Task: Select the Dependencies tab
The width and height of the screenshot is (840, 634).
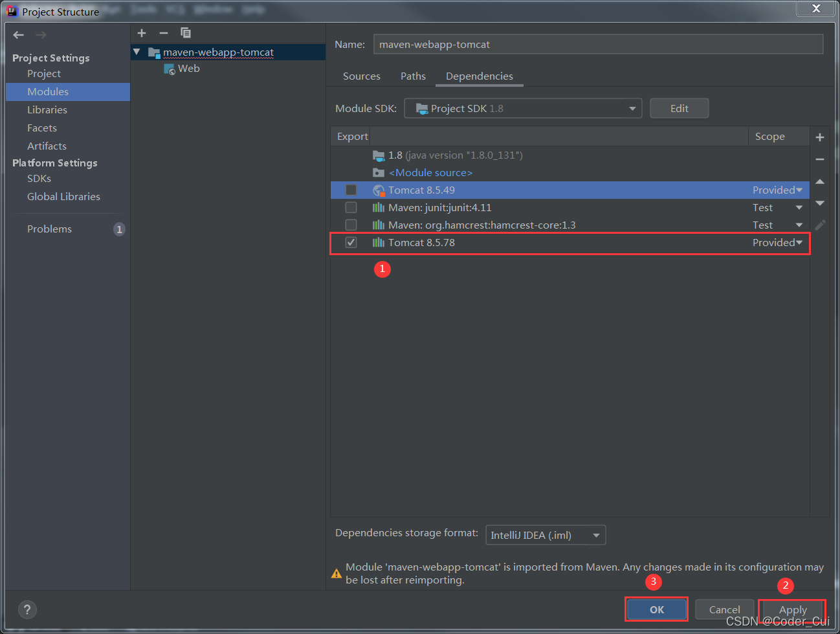Action: click(x=480, y=76)
